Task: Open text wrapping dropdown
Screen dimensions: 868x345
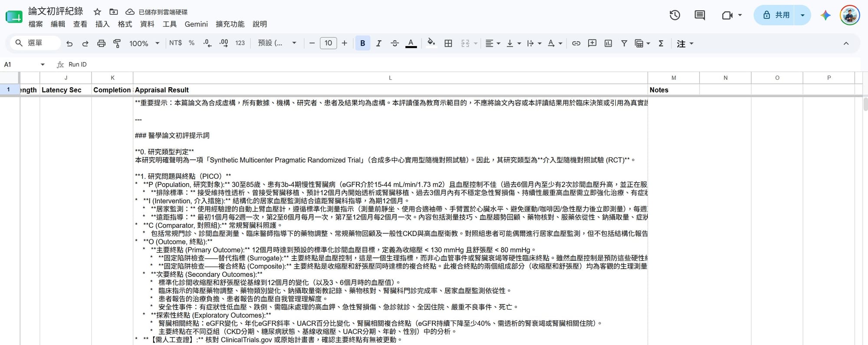Action: point(534,43)
